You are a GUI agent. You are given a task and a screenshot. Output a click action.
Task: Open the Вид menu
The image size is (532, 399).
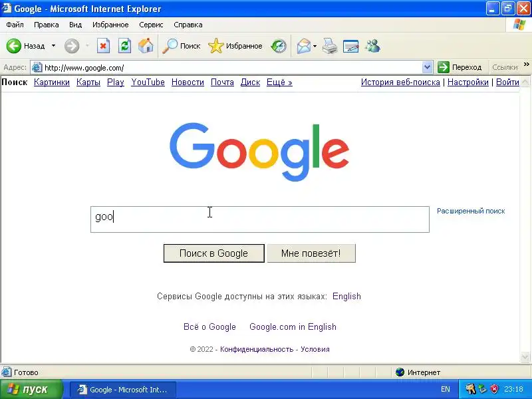pos(75,25)
